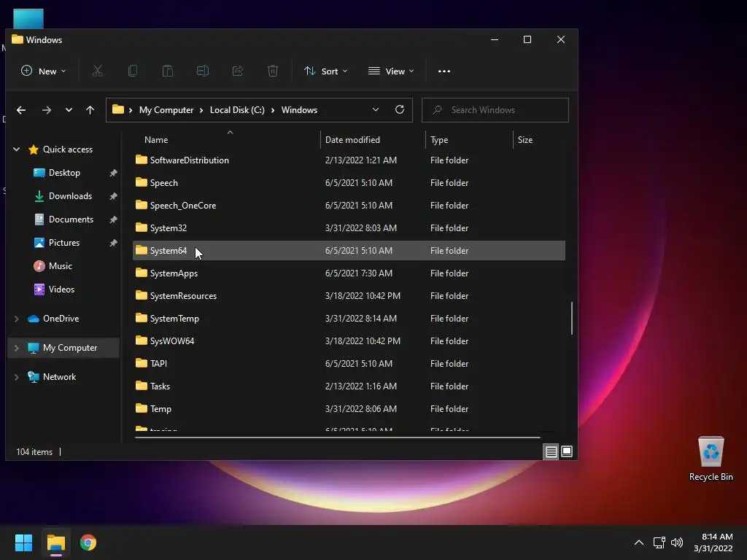
Task: Select the SystemResources folder row
Action: coord(349,296)
